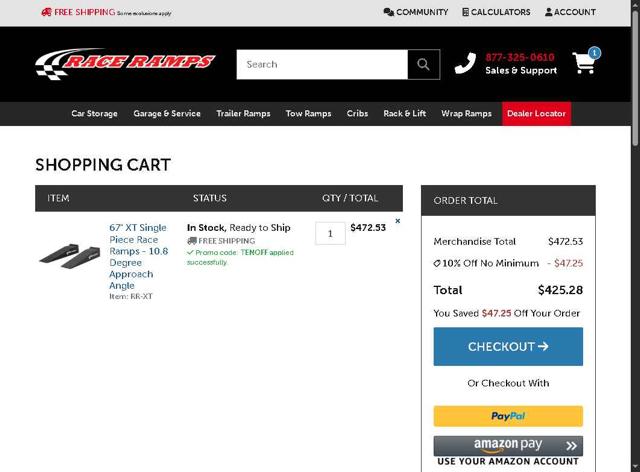Screen dimensions: 640x472
Task: Open Car Storage menu
Action: click(94, 114)
